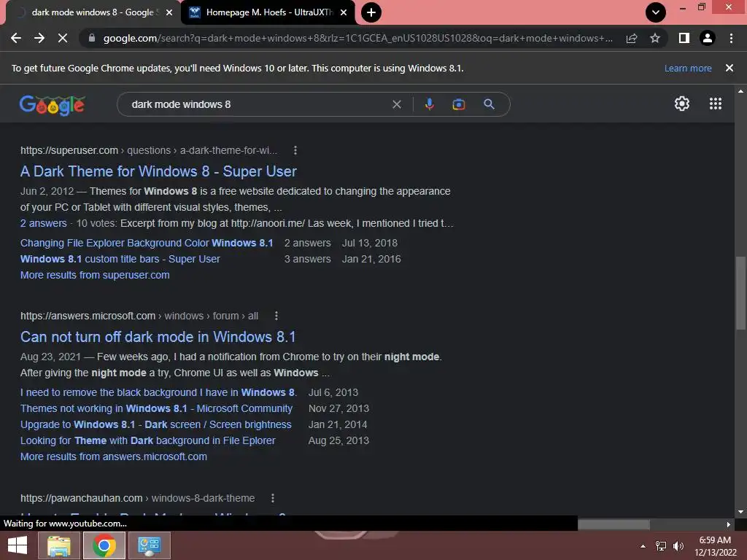Stop loading the page
Viewport: 747px width, 560px height.
click(63, 38)
